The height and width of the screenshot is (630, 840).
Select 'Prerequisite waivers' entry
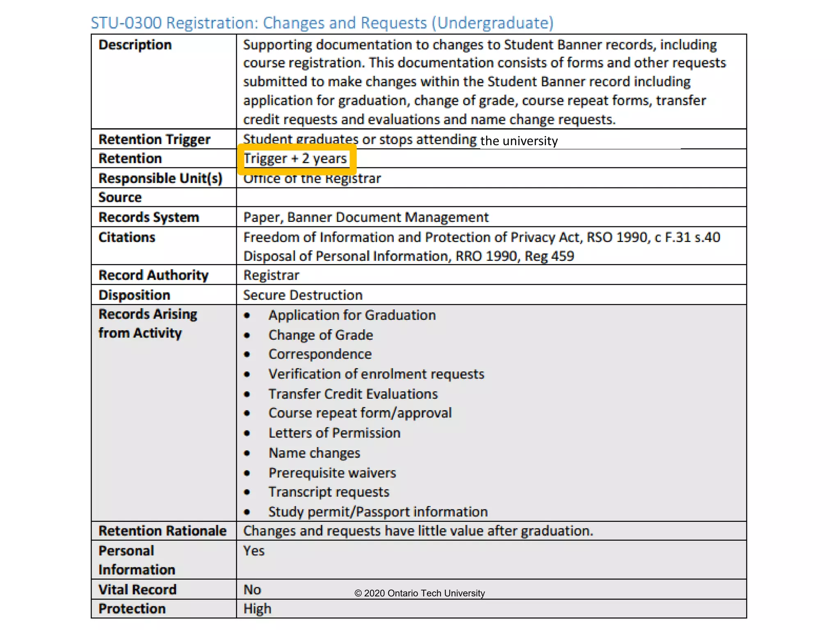click(x=332, y=473)
